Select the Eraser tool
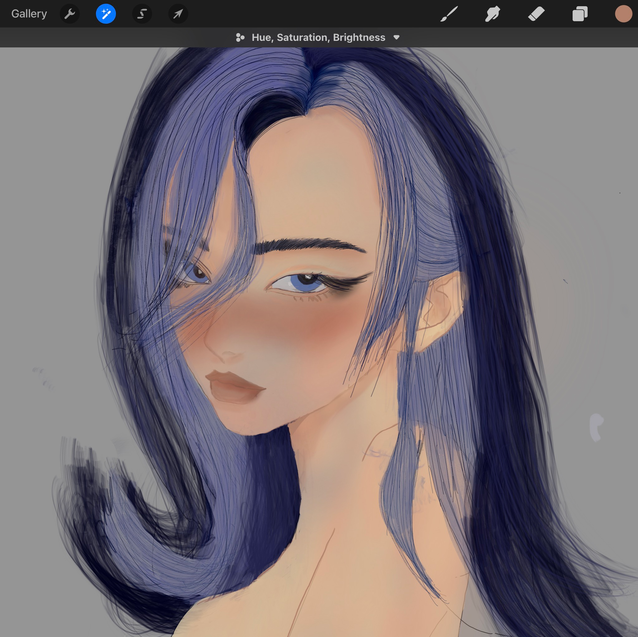 click(x=536, y=14)
